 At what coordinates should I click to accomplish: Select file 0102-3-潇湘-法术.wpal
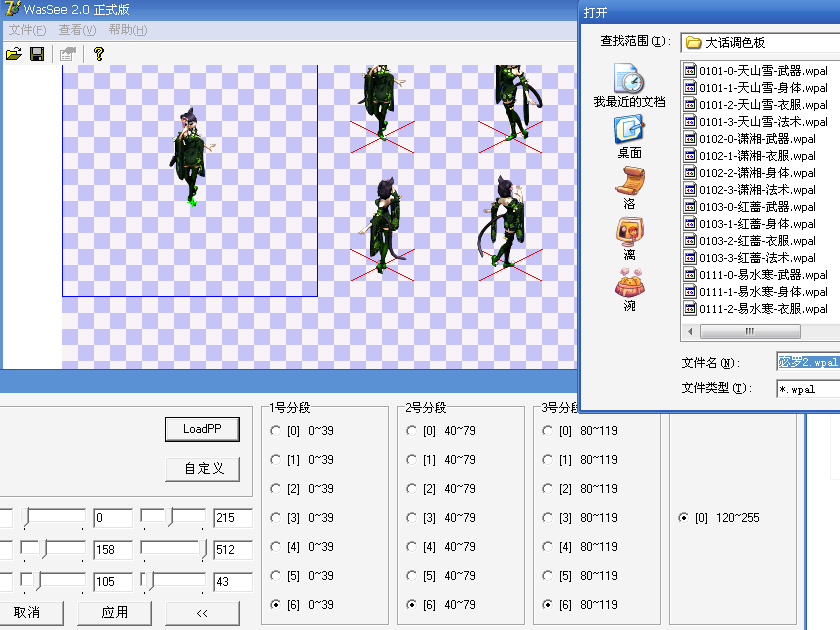pos(750,190)
